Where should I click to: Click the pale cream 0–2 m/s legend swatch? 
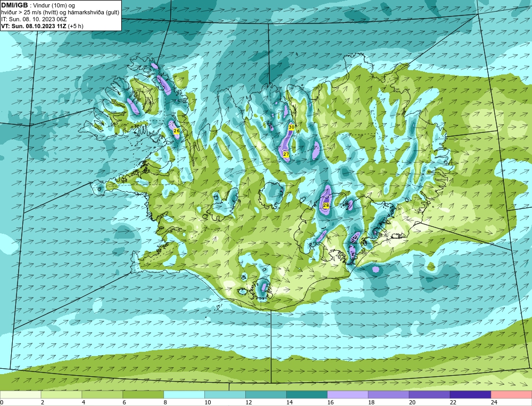(x=21, y=394)
